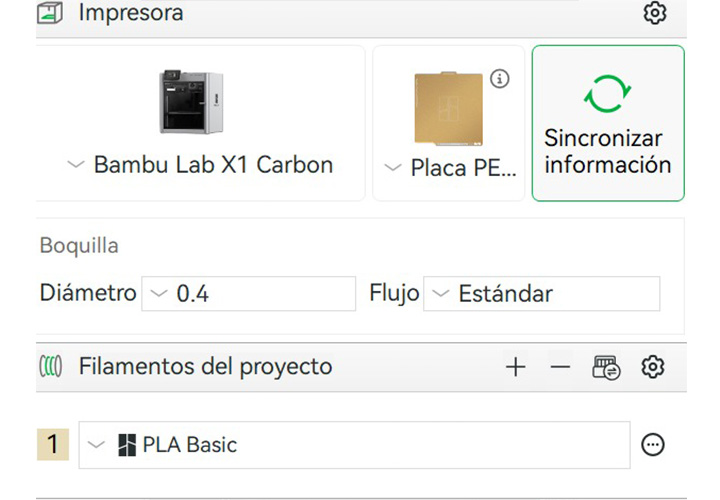
Task: Expand the Flujo Estándar dropdown
Action: click(541, 294)
